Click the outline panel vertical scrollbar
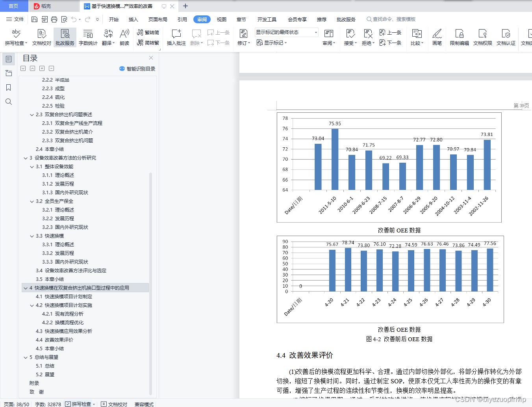 (150, 284)
